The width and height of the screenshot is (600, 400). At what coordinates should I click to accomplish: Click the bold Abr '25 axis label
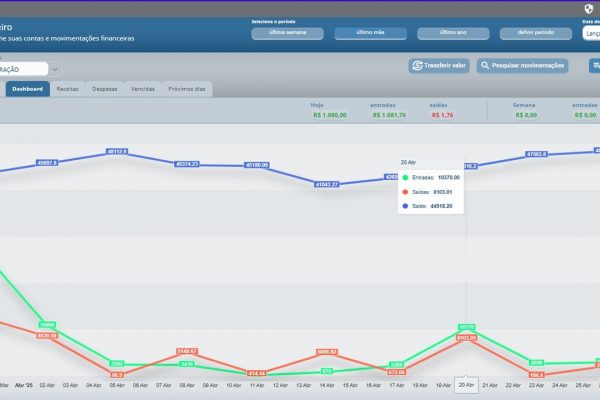tap(24, 385)
